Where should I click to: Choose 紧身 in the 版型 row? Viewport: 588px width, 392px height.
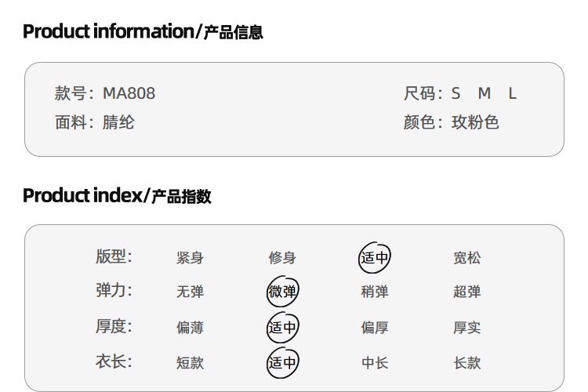191,258
